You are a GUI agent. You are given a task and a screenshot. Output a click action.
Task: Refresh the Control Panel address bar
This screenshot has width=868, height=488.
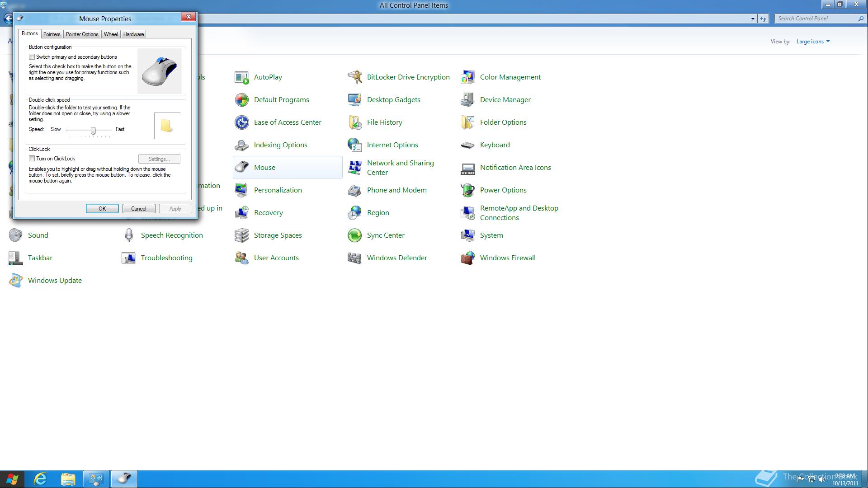tap(763, 19)
